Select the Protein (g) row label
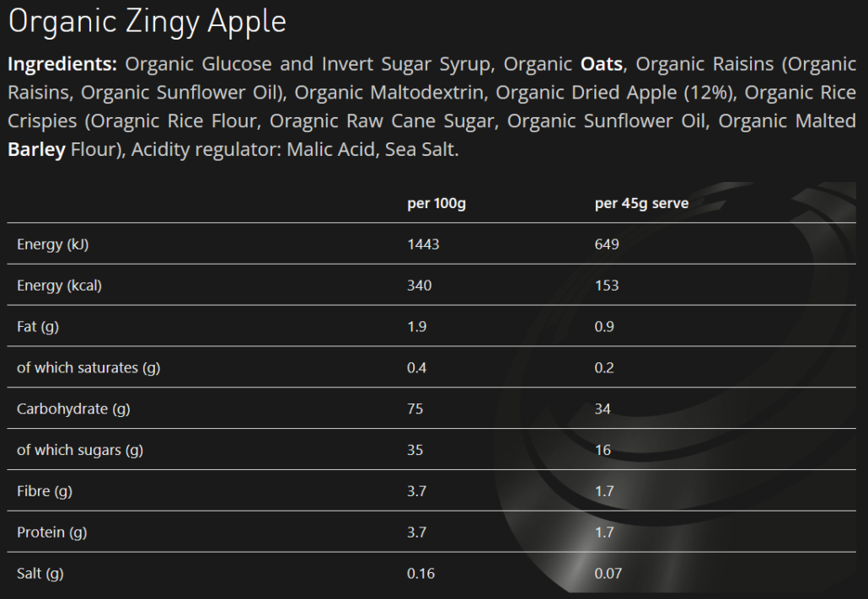Screen dimensions: 868x599 52,533
